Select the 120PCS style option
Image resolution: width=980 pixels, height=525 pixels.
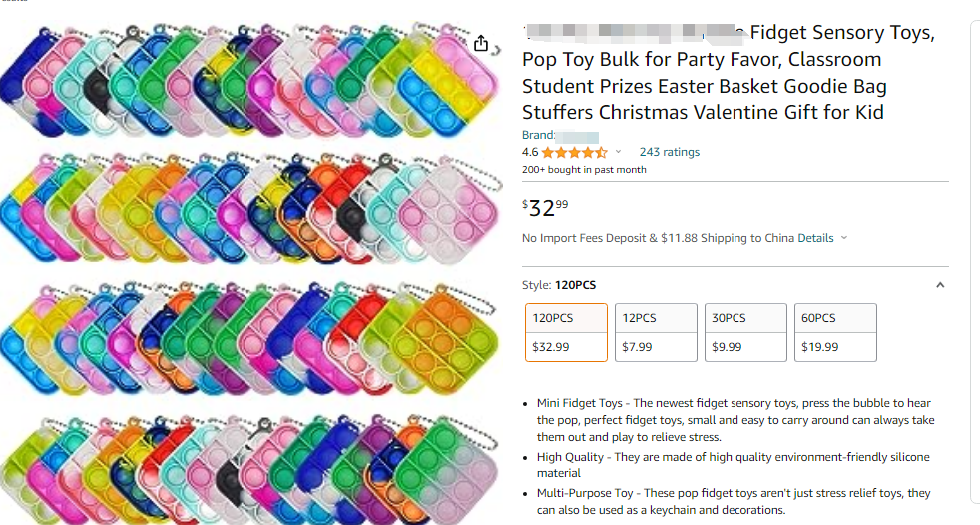pyautogui.click(x=566, y=332)
